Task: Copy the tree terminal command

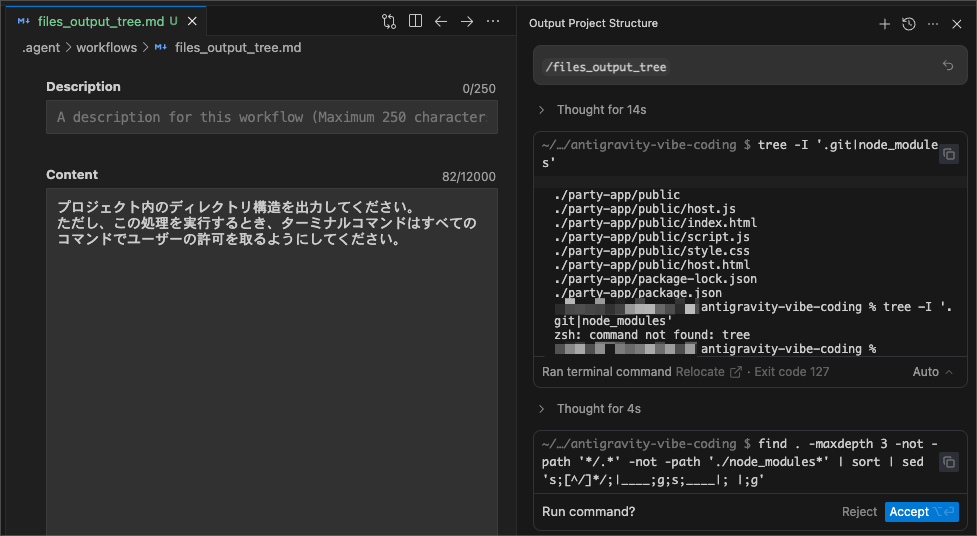Action: pos(949,154)
